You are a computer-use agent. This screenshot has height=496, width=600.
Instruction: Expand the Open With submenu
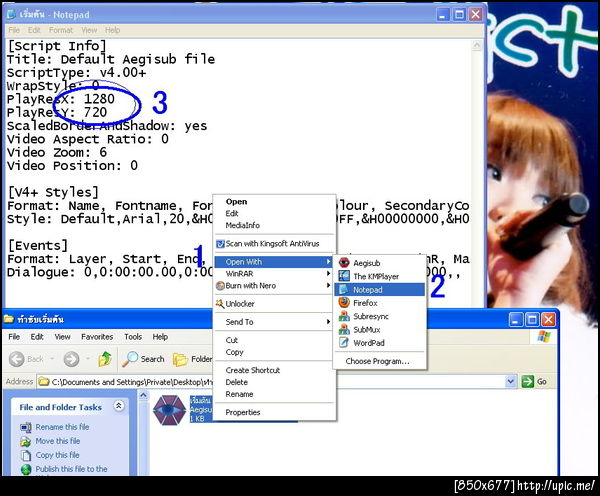274,262
